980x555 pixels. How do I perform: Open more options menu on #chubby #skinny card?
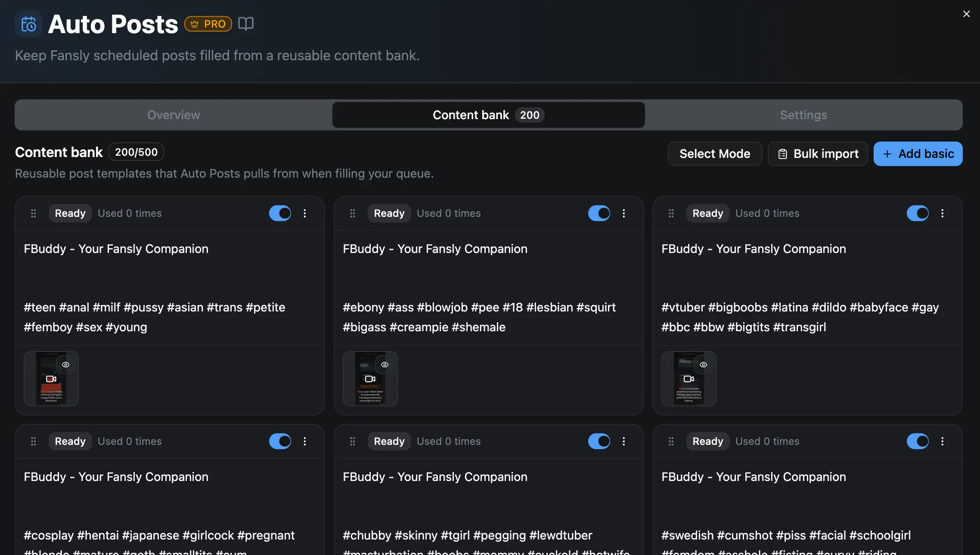tap(624, 441)
